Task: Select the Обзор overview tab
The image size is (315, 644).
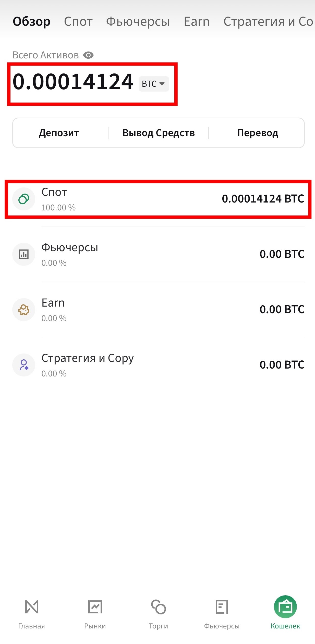Action: point(32,21)
